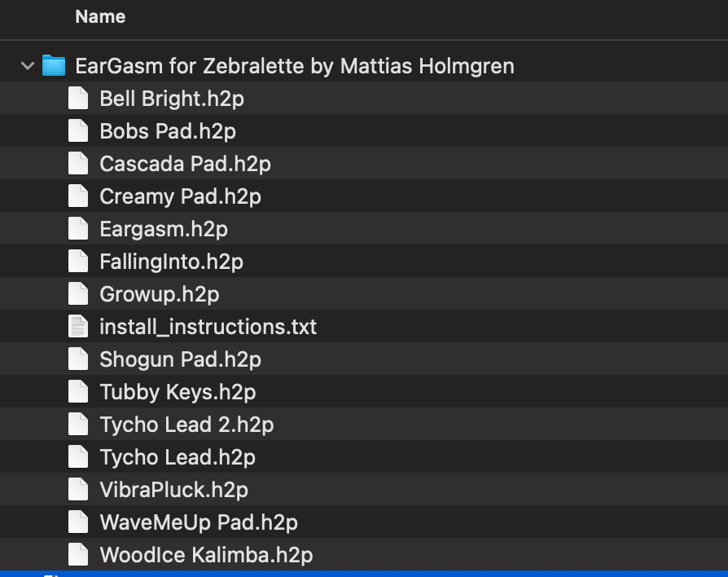Select the EarGasm for Zebralette folder name
Image resolution: width=728 pixels, height=577 pixels.
click(294, 66)
